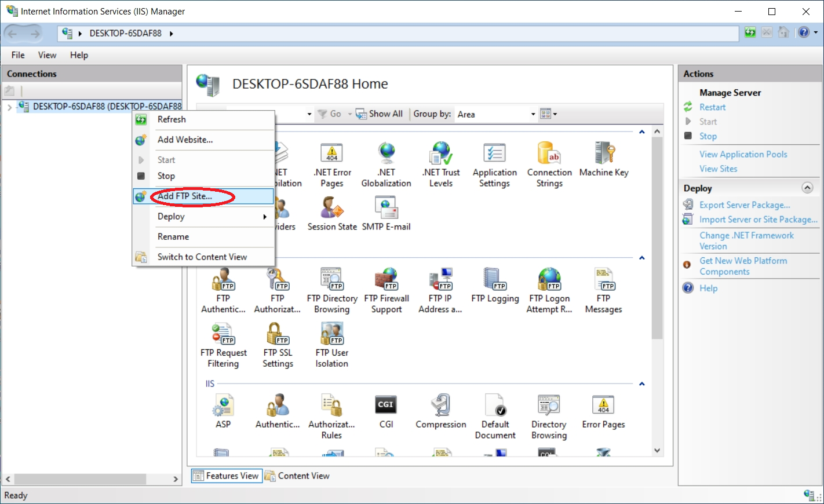Open the .NET Error Pages feature

click(332, 165)
